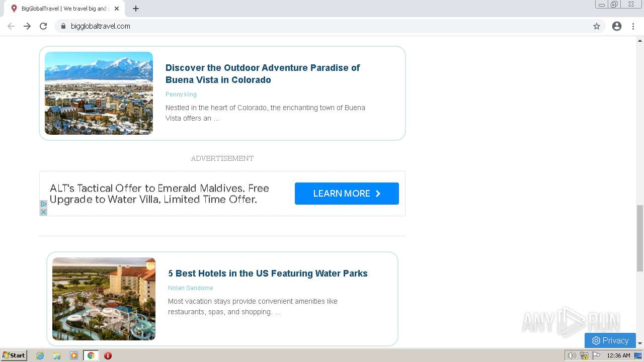Open media player taskbar icon
The image size is (644, 362).
[x=74, y=355]
